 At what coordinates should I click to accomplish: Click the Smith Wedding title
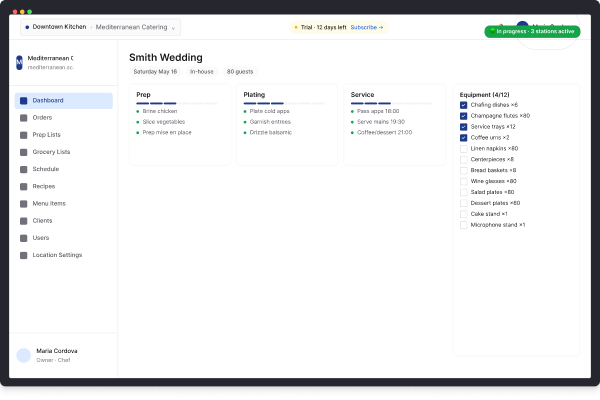tap(166, 58)
